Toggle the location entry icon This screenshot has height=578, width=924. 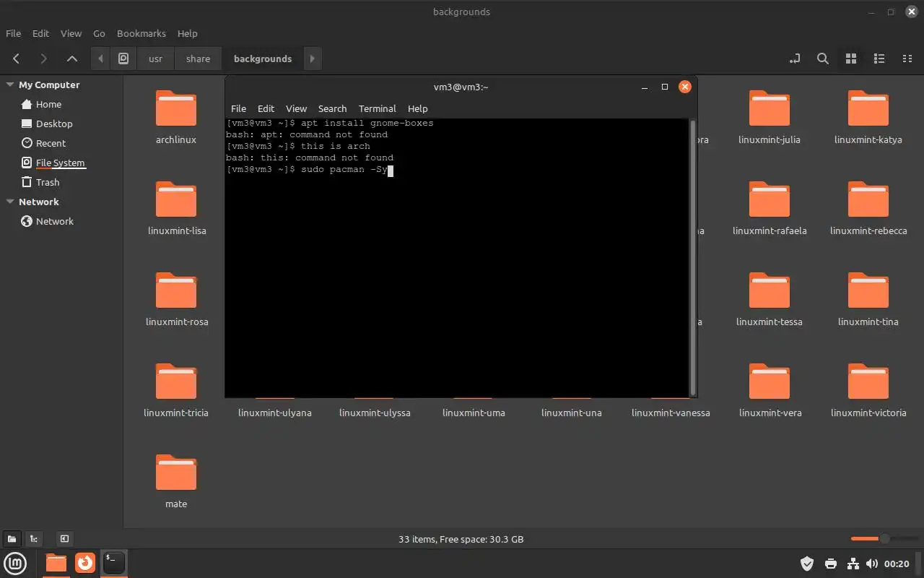[x=795, y=59]
